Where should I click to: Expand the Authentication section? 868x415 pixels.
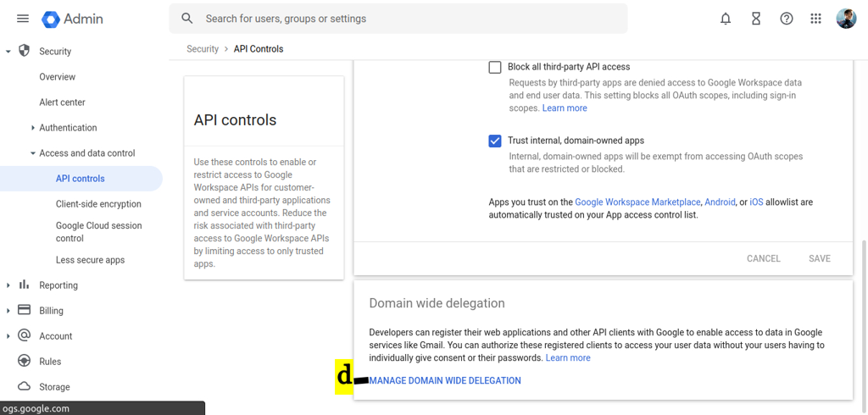tap(33, 128)
